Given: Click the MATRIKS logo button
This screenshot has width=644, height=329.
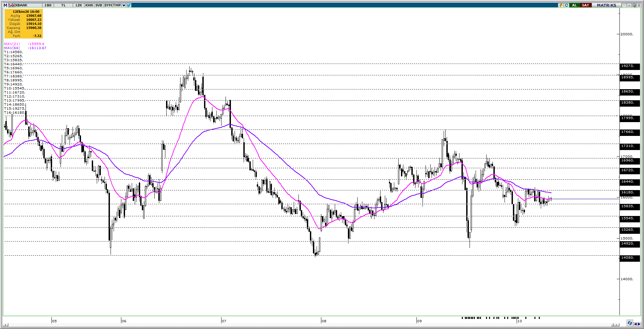Looking at the screenshot, I should click(607, 5).
